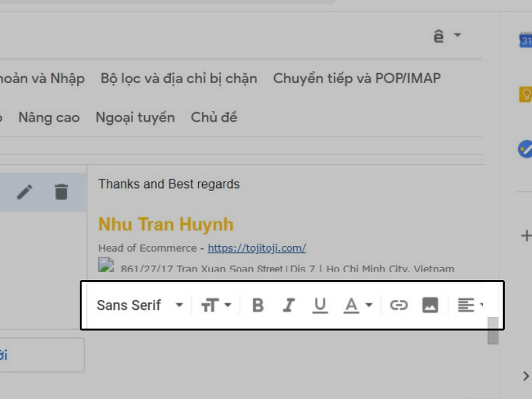The height and width of the screenshot is (399, 532).
Task: Delete the signature using the trash icon
Action: click(61, 192)
